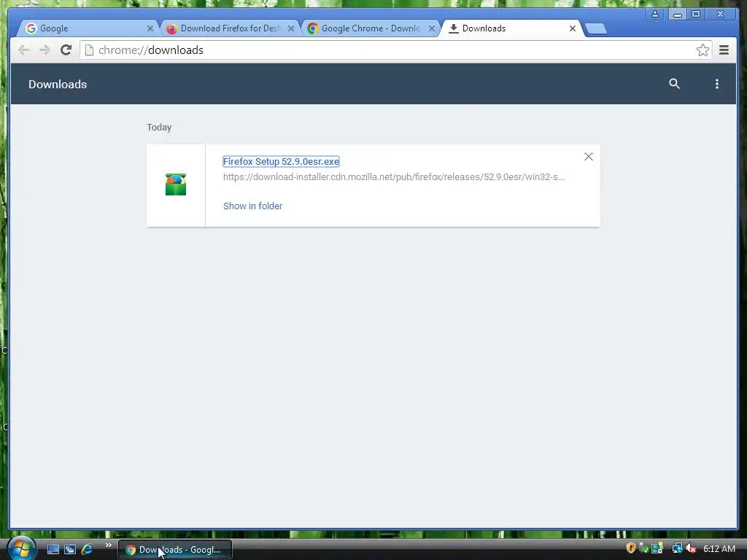The height and width of the screenshot is (560, 747).
Task: Open the Chrome user profile button
Action: coord(655,14)
